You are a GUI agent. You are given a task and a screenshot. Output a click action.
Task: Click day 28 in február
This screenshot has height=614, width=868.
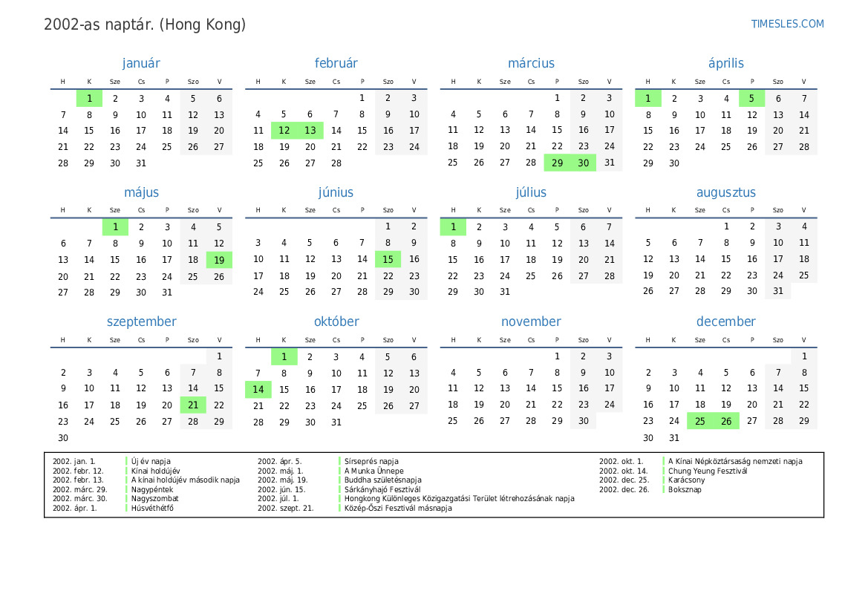(336, 163)
